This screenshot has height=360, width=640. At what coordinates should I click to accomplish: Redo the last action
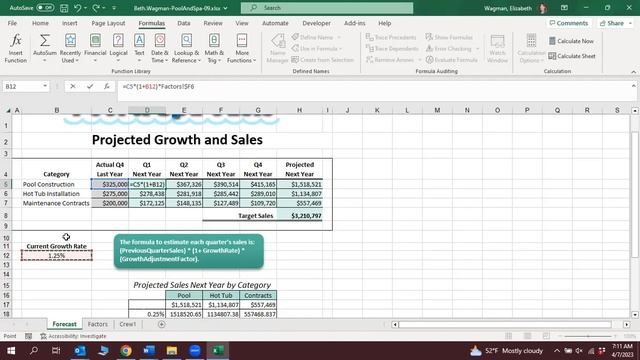click(96, 8)
